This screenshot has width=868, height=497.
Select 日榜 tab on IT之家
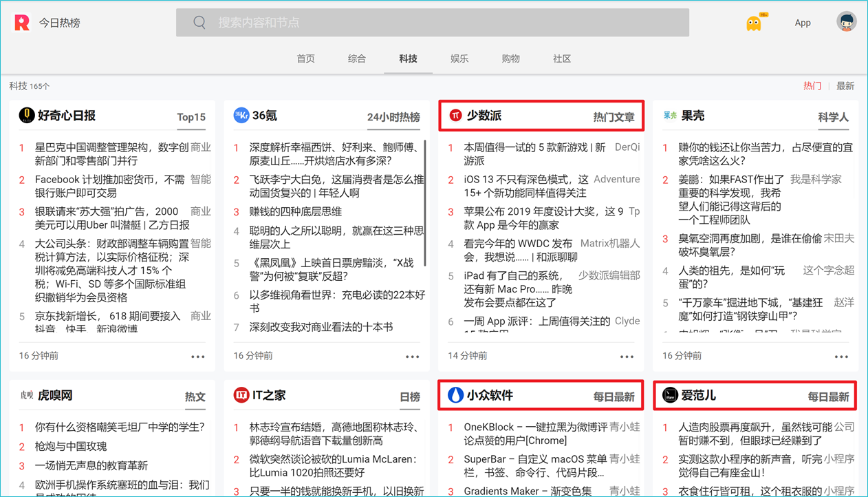click(x=410, y=397)
